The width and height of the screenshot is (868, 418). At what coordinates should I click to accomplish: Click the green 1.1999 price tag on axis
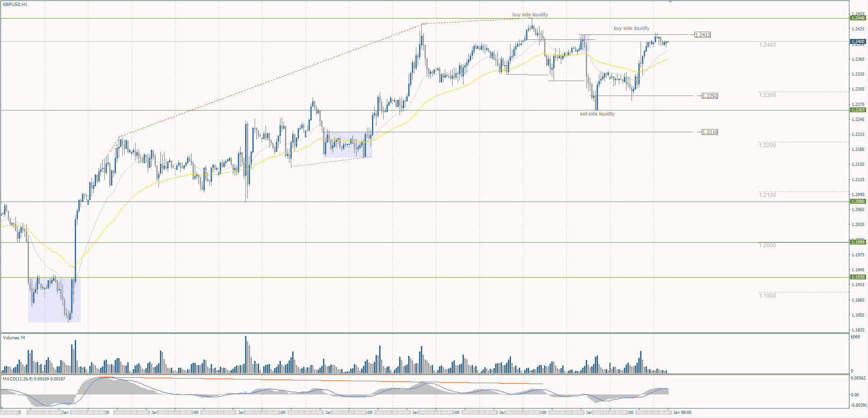coord(858,242)
